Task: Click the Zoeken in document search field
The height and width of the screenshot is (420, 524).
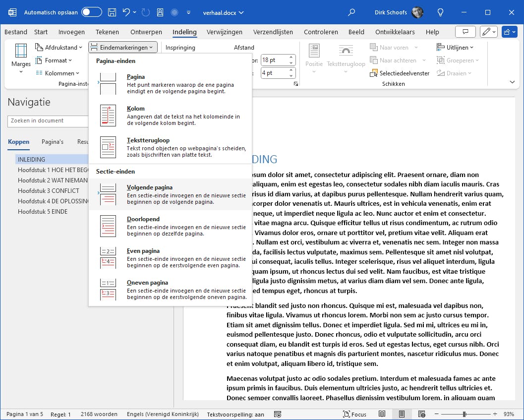Action: 48,120
